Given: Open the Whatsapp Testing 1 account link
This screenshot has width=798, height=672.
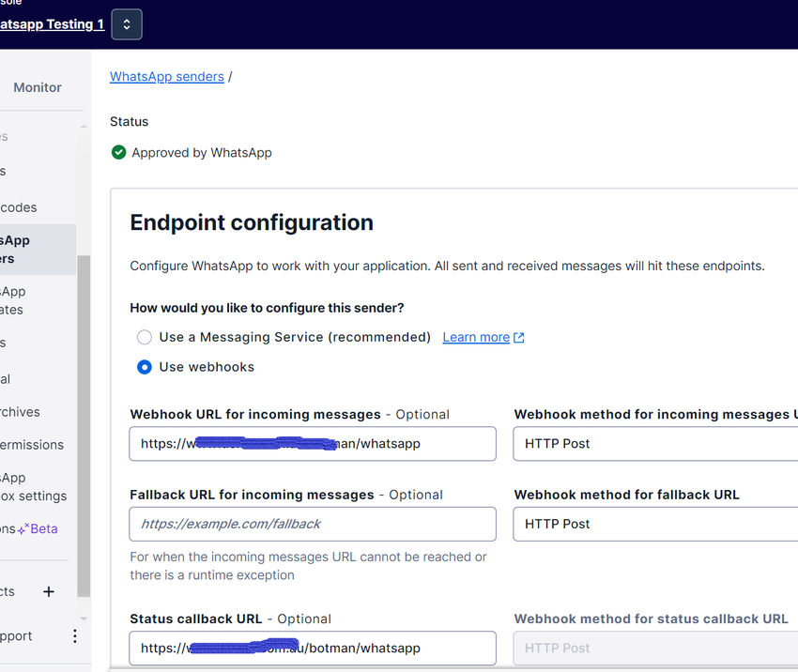Looking at the screenshot, I should coord(53,24).
